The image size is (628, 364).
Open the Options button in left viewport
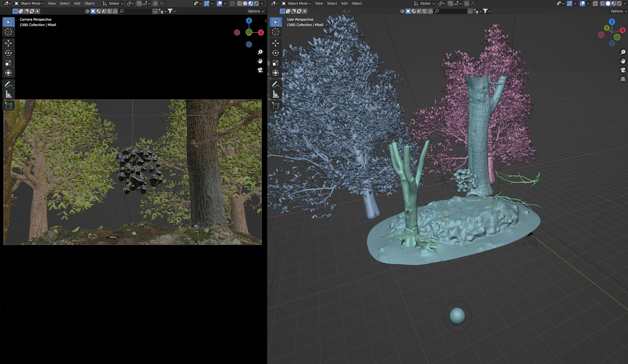(255, 11)
